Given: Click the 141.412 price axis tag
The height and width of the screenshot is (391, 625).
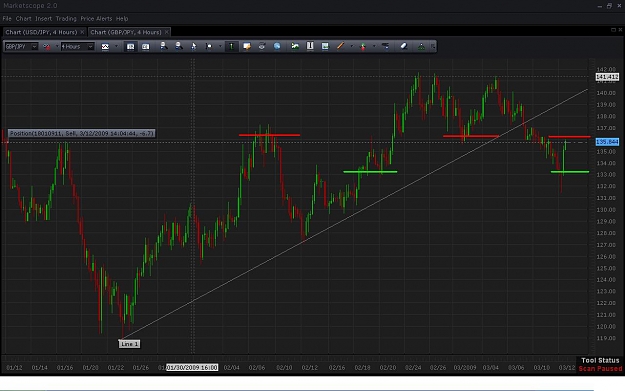Looking at the screenshot, I should click(x=607, y=77).
